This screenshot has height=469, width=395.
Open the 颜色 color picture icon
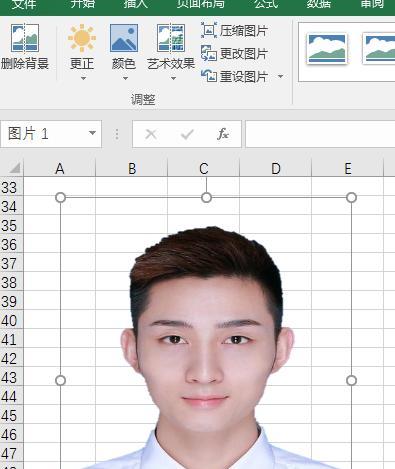(x=124, y=38)
